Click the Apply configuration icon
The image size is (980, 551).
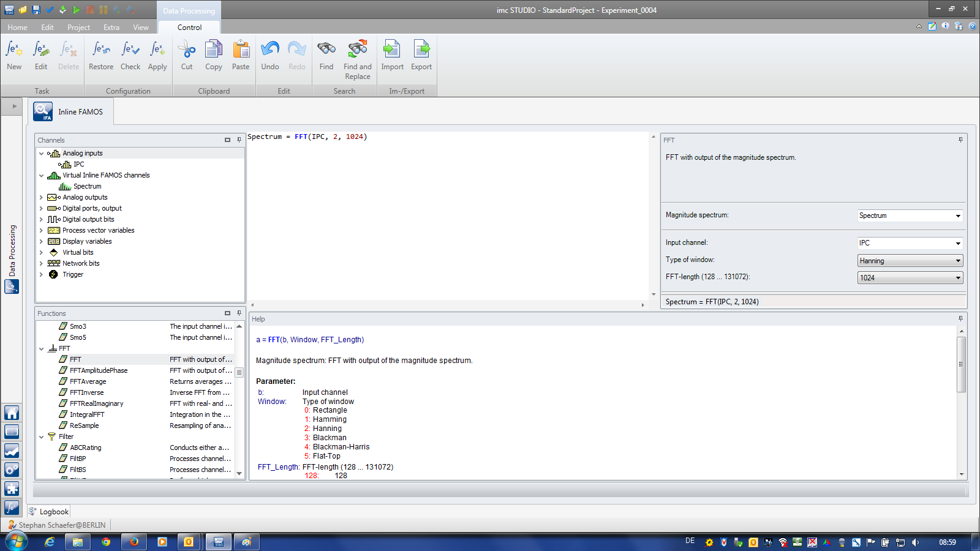[x=157, y=54]
